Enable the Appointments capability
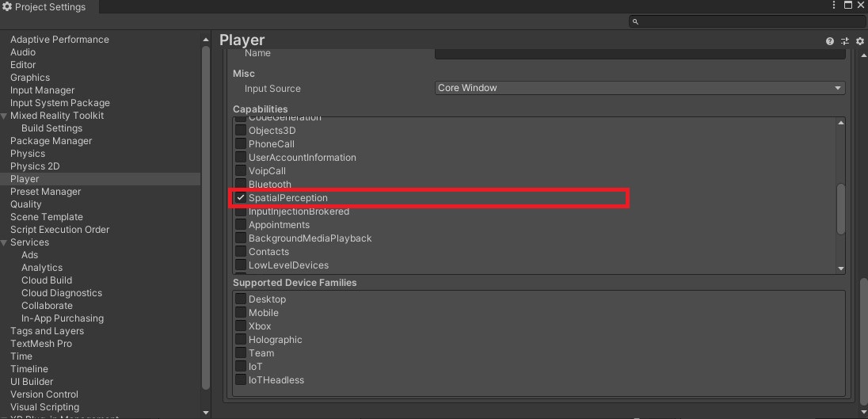This screenshot has width=868, height=419. [x=241, y=224]
